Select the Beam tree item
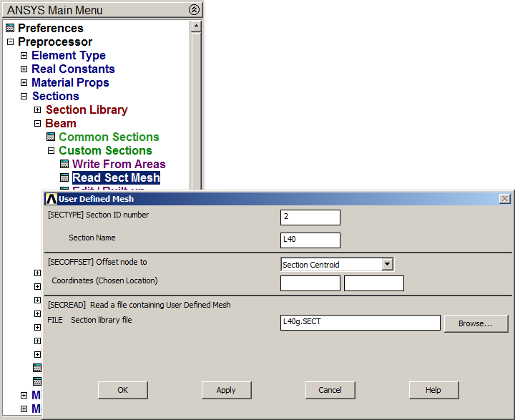 pyautogui.click(x=60, y=124)
